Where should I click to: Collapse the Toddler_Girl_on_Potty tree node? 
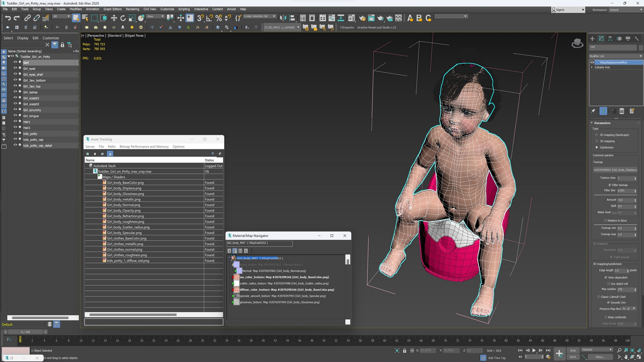pos(9,56)
